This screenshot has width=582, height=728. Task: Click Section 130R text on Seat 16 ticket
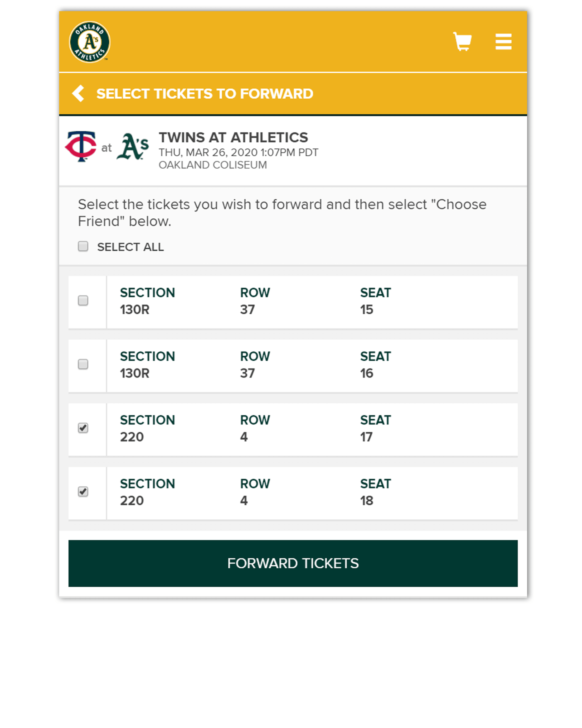pyautogui.click(x=135, y=373)
